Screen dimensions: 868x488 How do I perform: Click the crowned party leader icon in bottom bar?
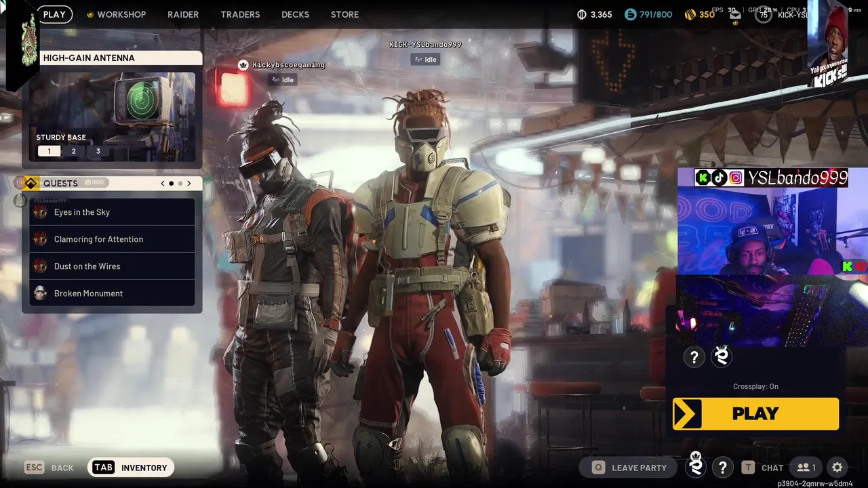pos(695,466)
